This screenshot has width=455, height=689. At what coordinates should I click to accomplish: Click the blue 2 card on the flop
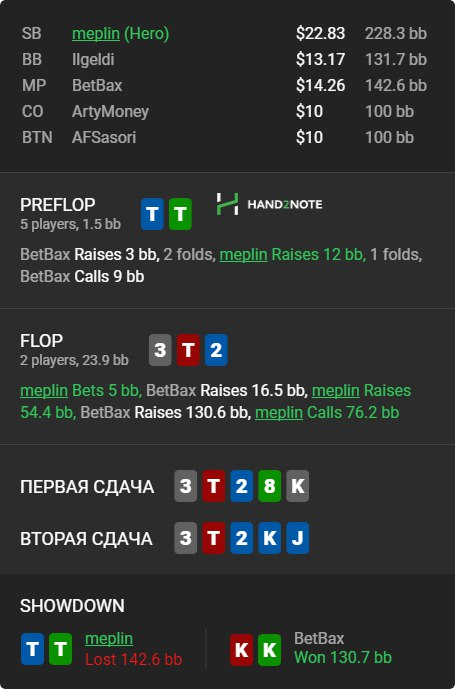coord(216,350)
